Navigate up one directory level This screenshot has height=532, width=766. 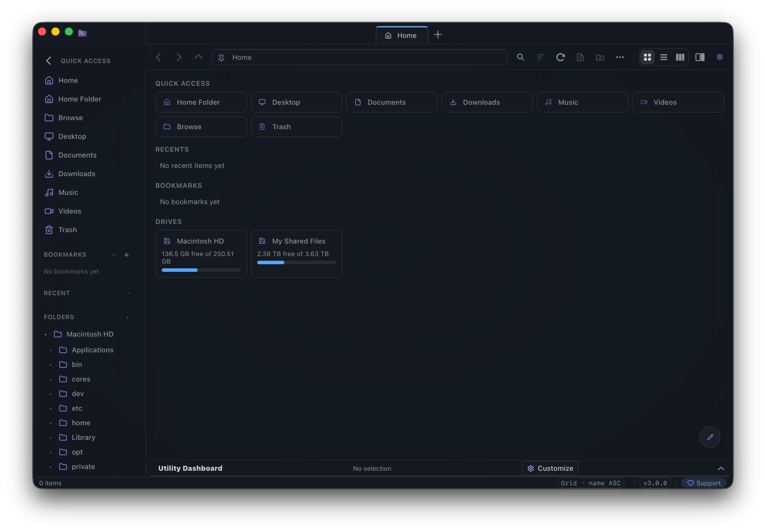[199, 57]
